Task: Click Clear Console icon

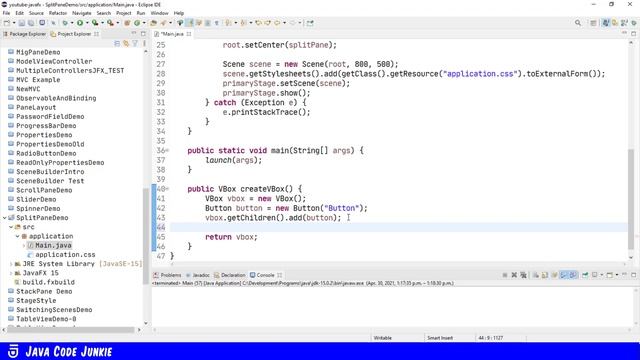Action: pos(536,275)
